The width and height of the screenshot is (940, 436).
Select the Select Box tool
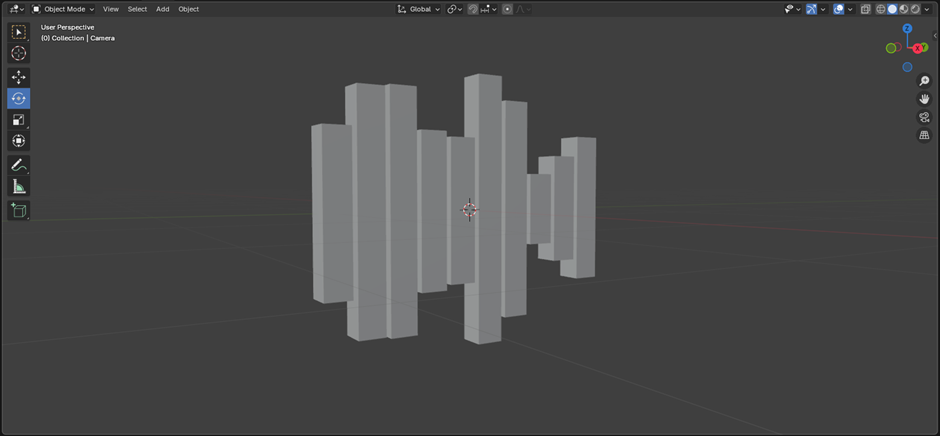point(18,32)
